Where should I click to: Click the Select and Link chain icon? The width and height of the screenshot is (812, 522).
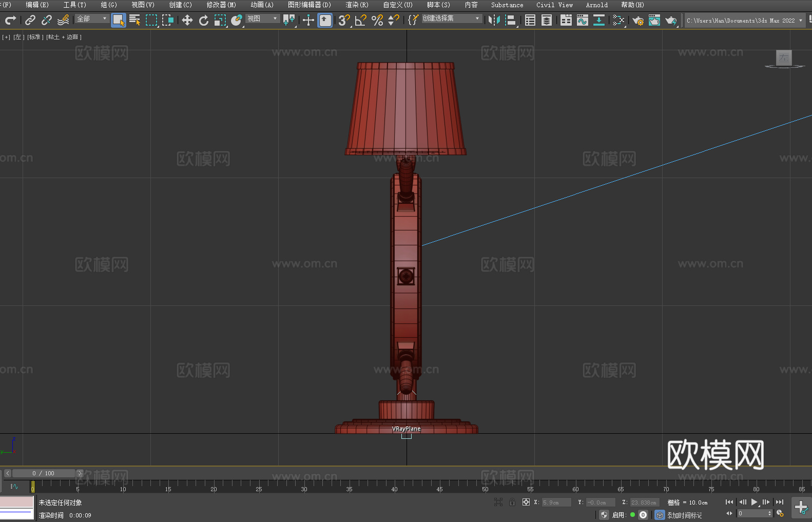[x=30, y=20]
